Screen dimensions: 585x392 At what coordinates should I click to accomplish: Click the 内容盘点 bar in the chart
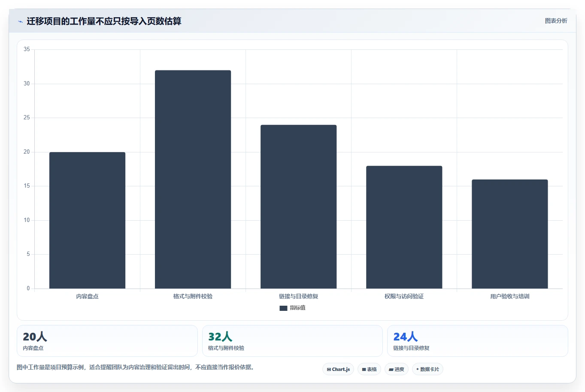[x=87, y=220]
